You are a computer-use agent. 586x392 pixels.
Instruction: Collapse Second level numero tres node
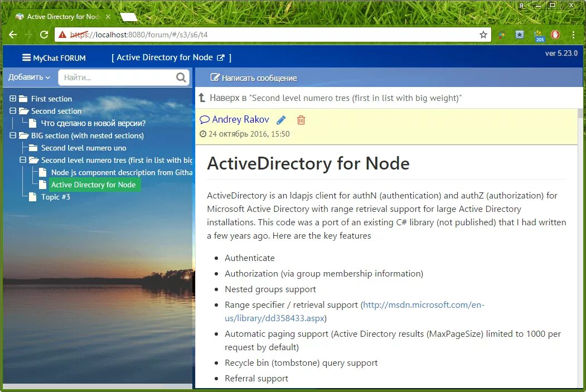pos(23,159)
